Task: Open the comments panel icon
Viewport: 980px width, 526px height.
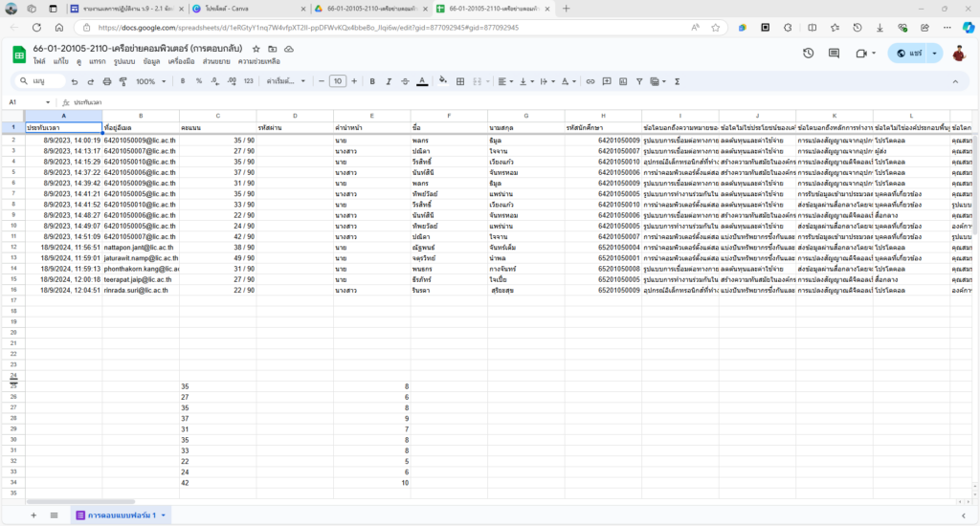Action: [834, 54]
